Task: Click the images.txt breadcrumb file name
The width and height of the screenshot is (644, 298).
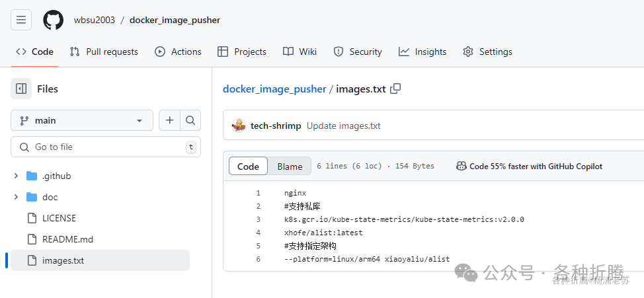Action: [360, 89]
